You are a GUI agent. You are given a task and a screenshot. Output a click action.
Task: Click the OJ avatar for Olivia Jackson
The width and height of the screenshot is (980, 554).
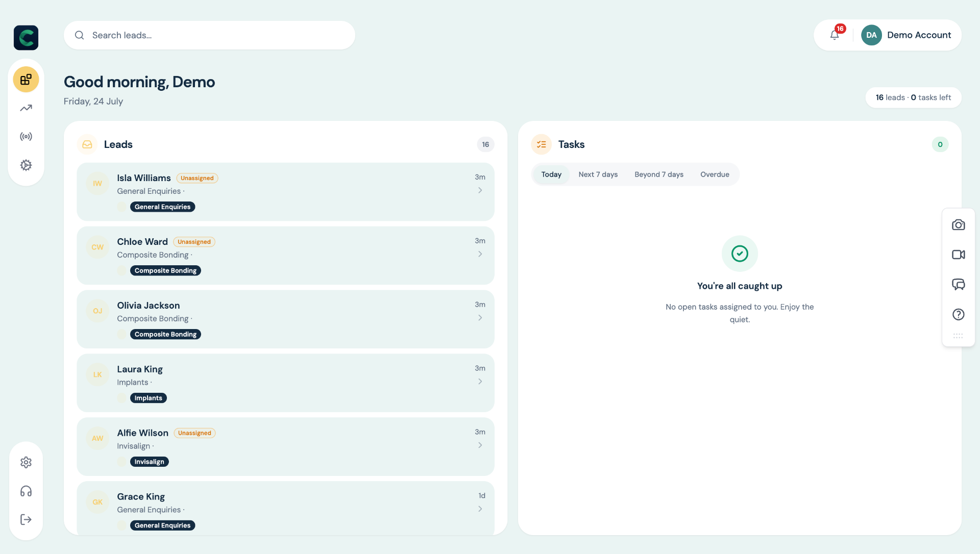pyautogui.click(x=97, y=311)
